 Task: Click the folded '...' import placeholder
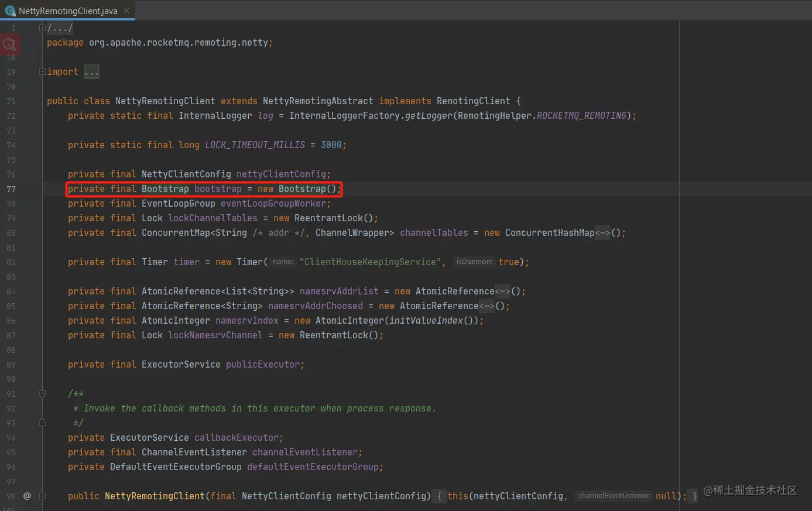[x=91, y=72]
